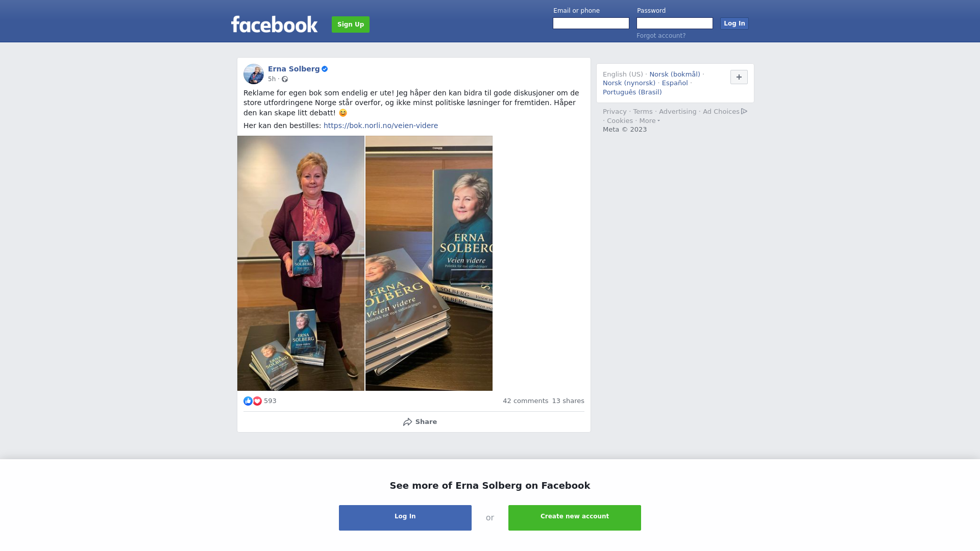This screenshot has width=980, height=551.
Task: Open Erna Solberg's profile picture
Action: pyautogui.click(x=254, y=74)
